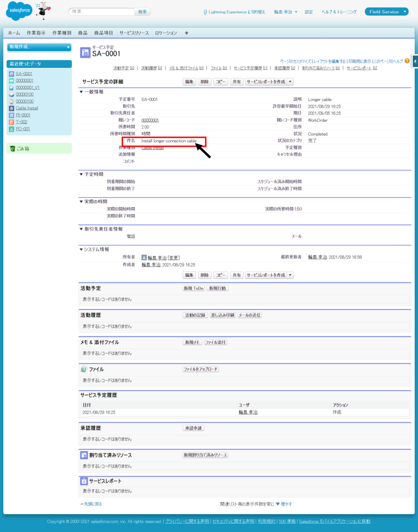Screen dimensions: 418x532
Task: Click the 活動の記録 button
Action: coord(195,315)
